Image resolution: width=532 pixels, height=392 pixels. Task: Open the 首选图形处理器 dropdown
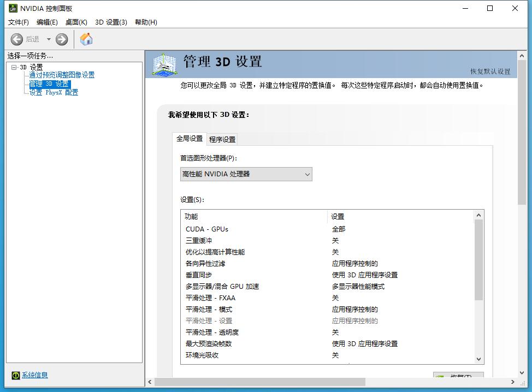246,174
